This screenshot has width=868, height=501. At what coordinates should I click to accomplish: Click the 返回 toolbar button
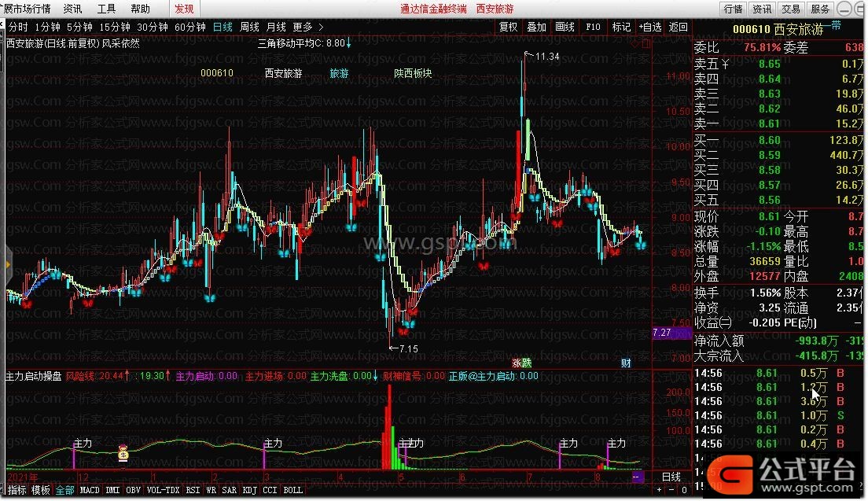click(678, 27)
